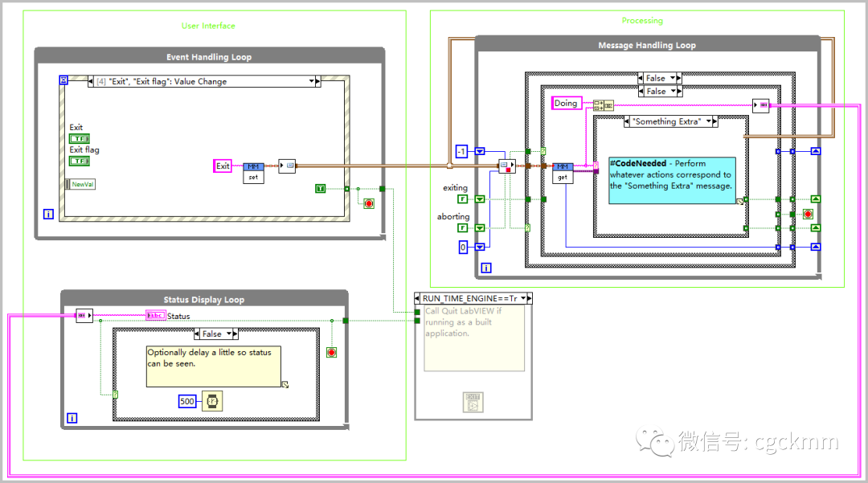Toggle the True constant in the event case
The image size is (868, 483).
point(320,189)
